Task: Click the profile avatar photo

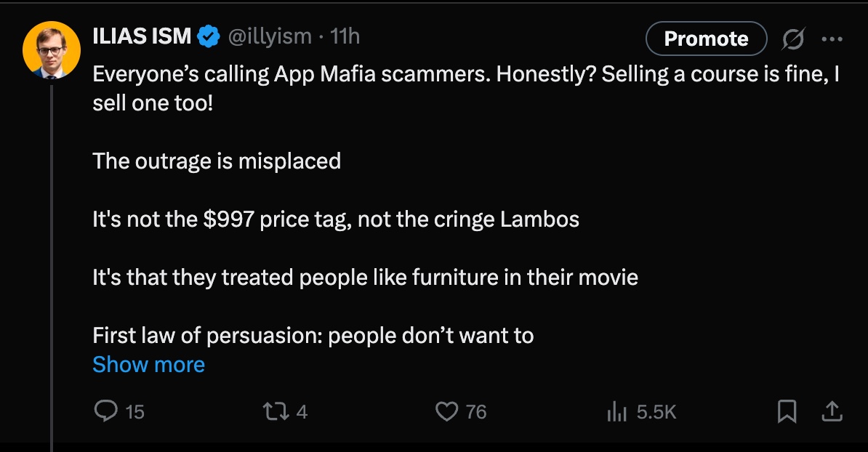Action: [52, 50]
